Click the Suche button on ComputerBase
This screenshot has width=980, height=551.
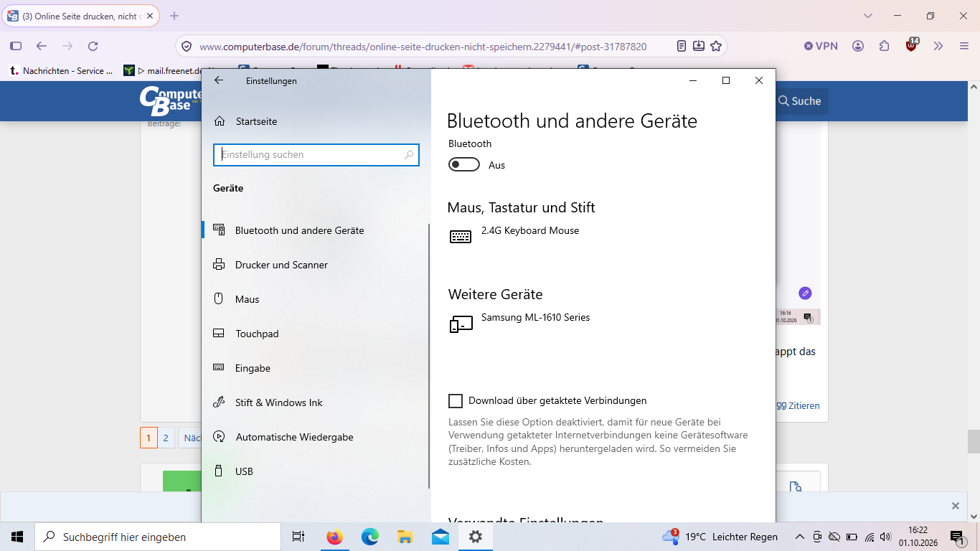(x=799, y=101)
